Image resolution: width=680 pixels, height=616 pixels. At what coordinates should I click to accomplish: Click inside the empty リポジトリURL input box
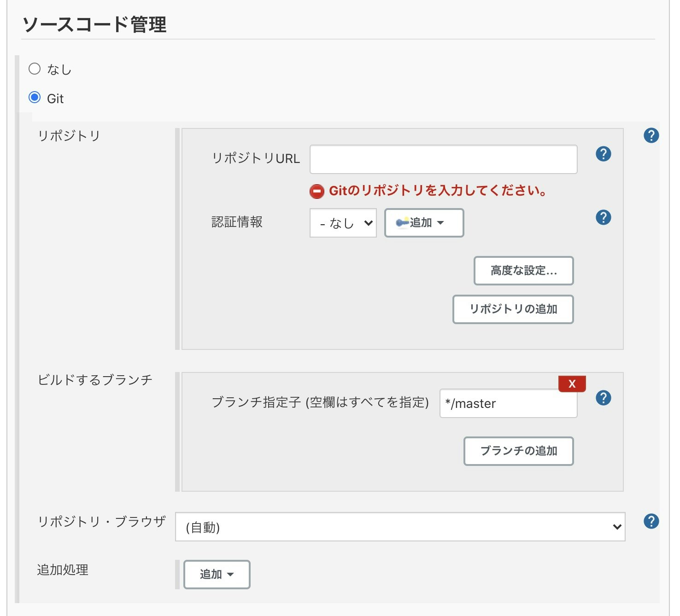(443, 159)
